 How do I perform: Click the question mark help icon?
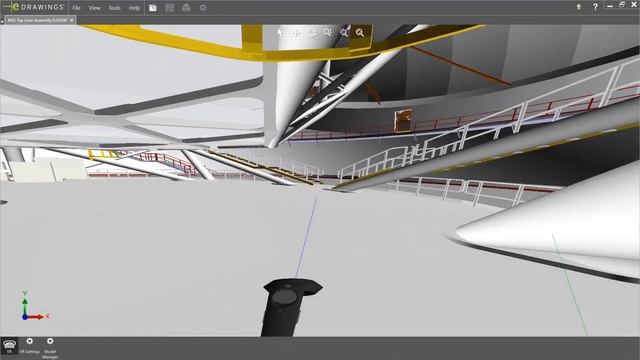coord(595,7)
